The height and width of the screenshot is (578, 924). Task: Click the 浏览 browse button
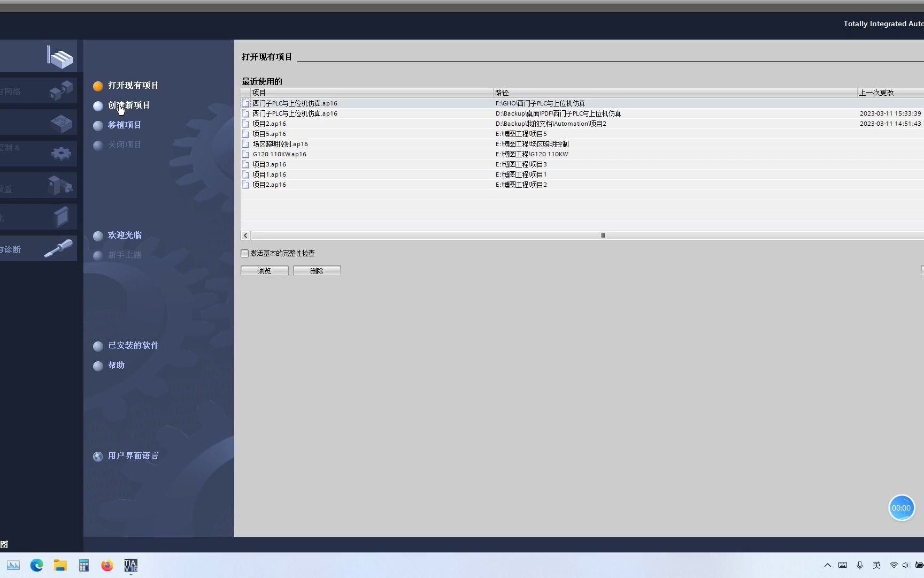[x=265, y=271]
